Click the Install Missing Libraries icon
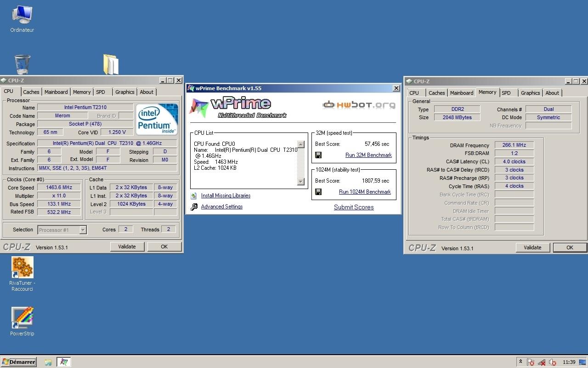 194,195
